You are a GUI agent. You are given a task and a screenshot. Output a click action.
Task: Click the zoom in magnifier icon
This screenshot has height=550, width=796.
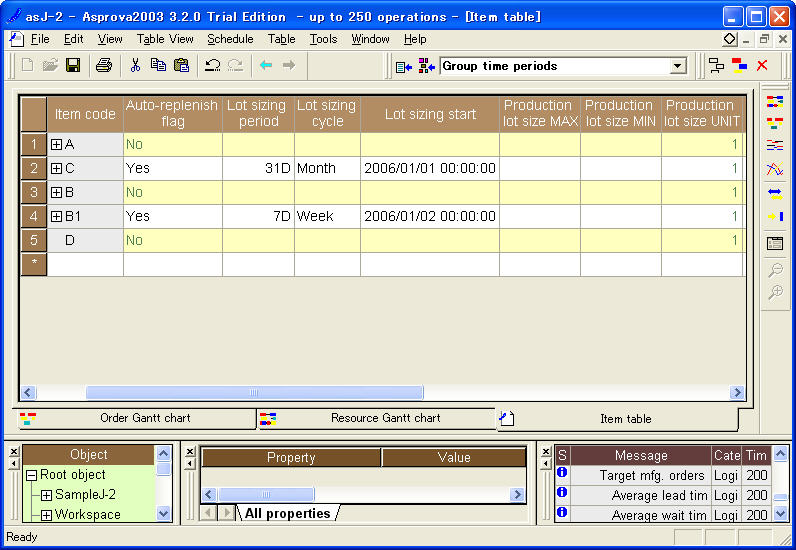(x=775, y=292)
